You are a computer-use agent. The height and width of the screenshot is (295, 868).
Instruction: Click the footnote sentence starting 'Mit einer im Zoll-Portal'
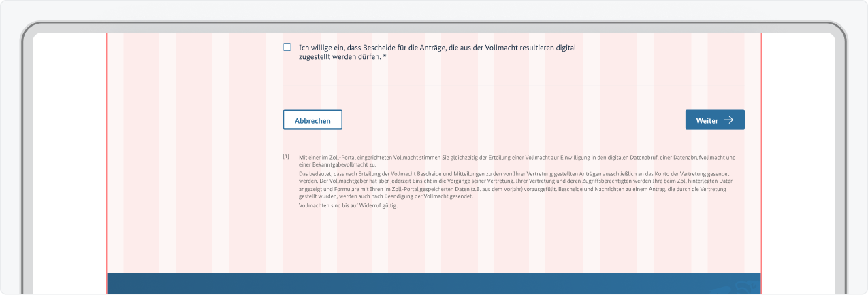tap(422, 158)
